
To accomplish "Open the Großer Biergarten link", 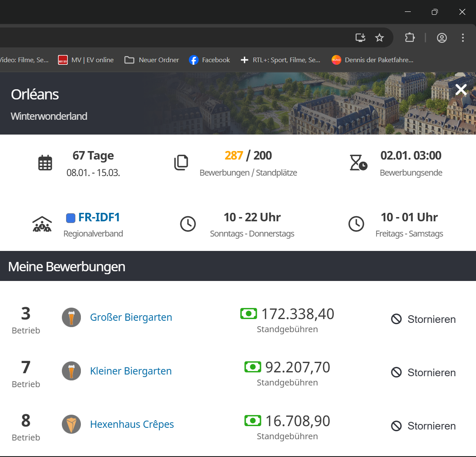I will (131, 317).
